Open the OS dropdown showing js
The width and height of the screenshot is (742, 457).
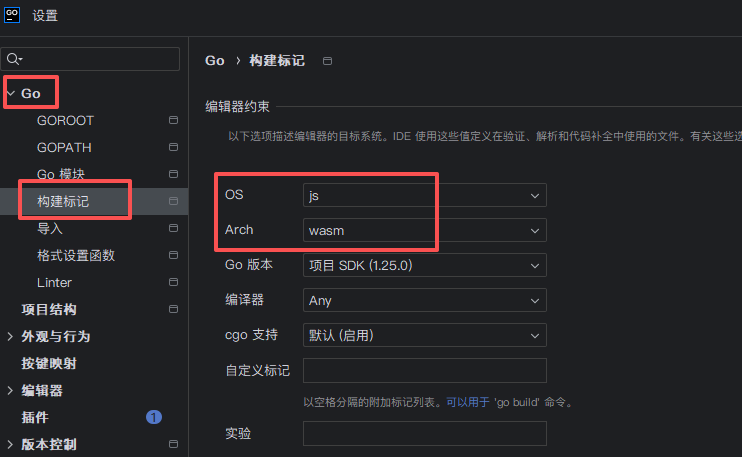424,195
